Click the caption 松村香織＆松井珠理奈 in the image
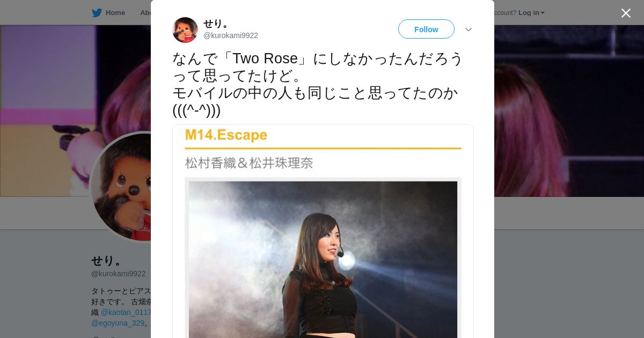This screenshot has height=338, width=644. pos(249,163)
